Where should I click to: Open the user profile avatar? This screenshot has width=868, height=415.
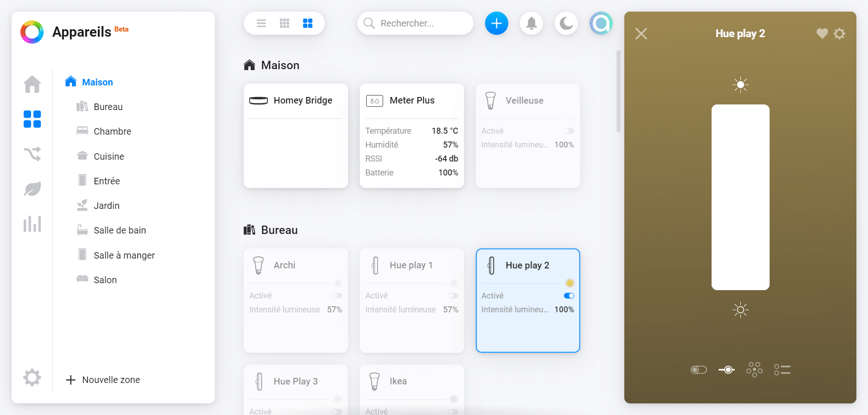tap(601, 23)
